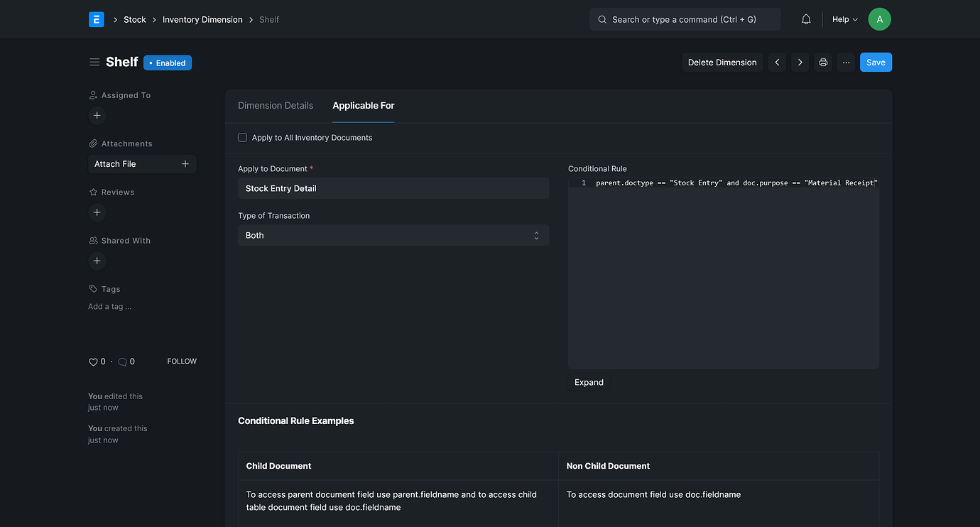
Task: Toggle the sidebar with the hamburger icon
Action: coord(94,62)
